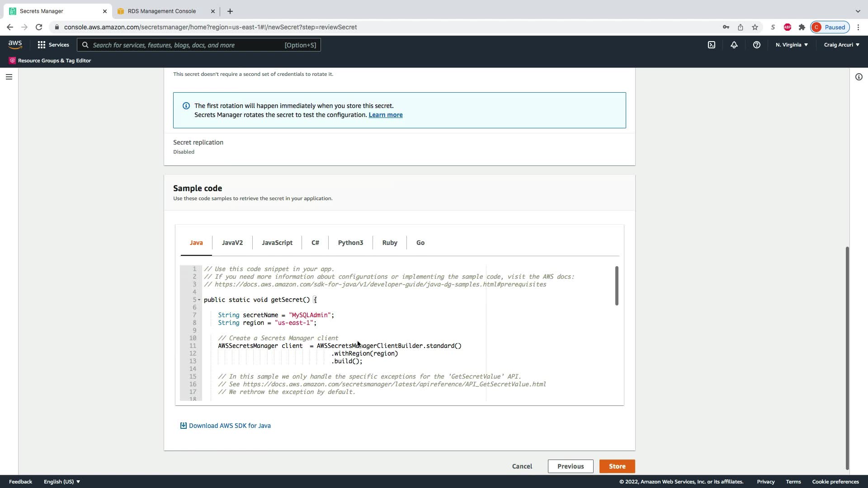
Task: Open the notifications bell
Action: 734,45
